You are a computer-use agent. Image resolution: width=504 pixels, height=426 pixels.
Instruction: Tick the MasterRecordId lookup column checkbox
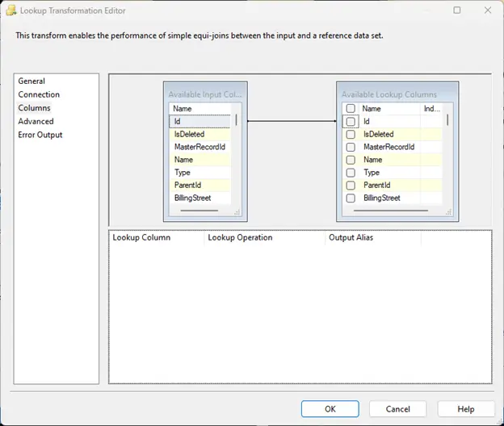[351, 147]
